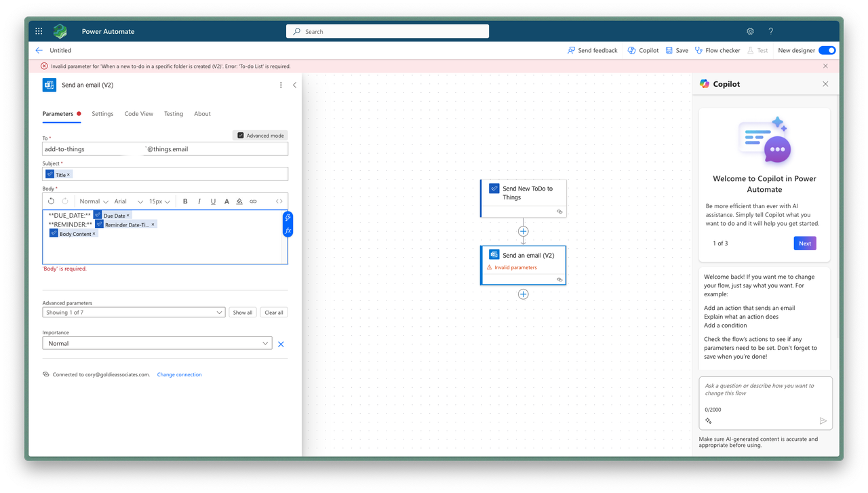Image resolution: width=868 pixels, height=493 pixels.
Task: Click the Change connection link
Action: point(179,374)
